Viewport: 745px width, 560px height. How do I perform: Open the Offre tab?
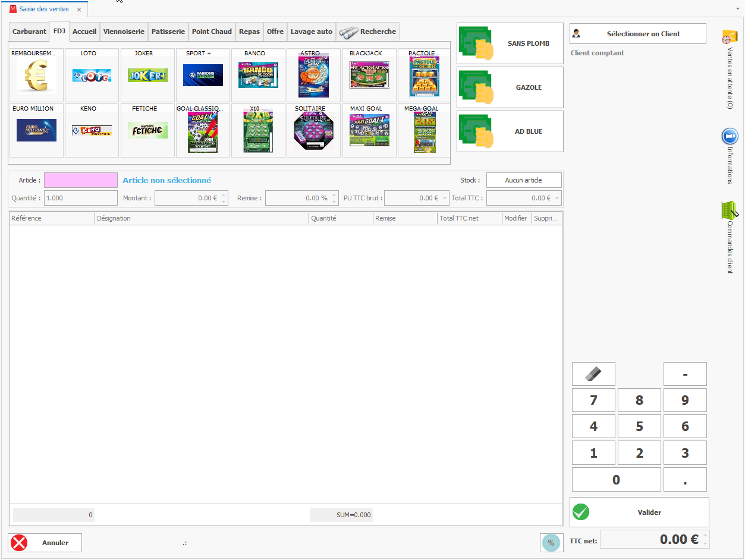tap(275, 32)
